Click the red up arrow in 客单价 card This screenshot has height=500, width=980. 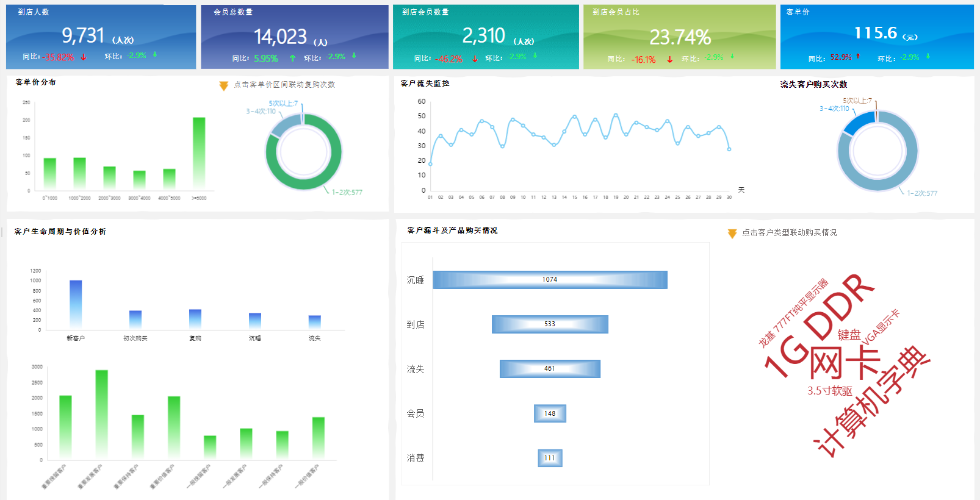pos(858,57)
